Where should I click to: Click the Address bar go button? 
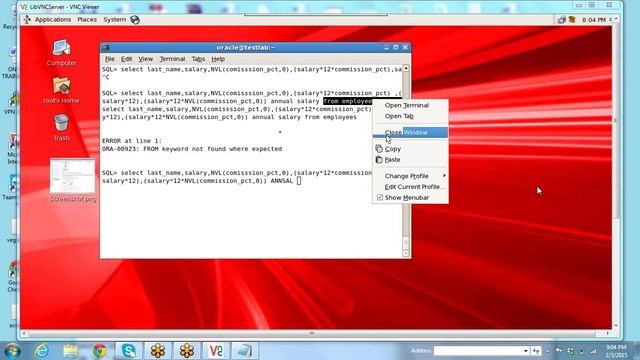pos(536,351)
